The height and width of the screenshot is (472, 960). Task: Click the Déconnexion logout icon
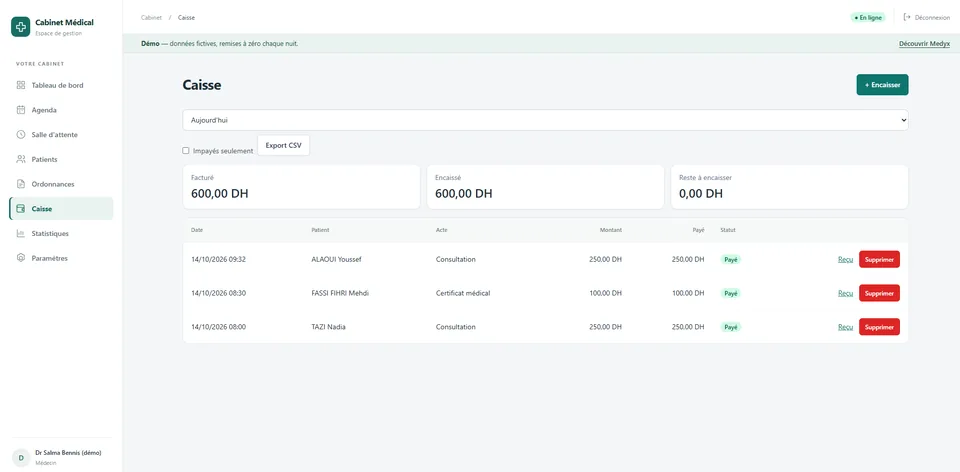907,18
